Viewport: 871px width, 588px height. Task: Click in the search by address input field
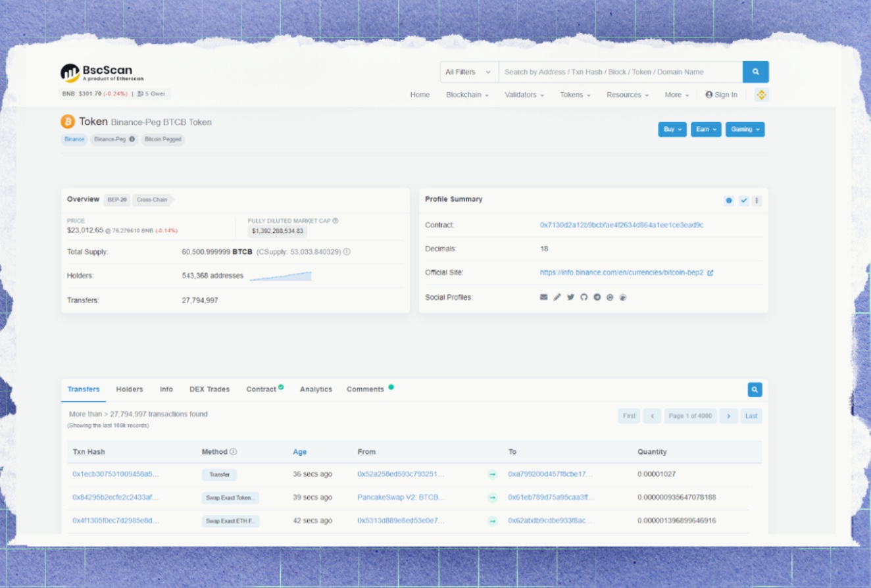(620, 72)
